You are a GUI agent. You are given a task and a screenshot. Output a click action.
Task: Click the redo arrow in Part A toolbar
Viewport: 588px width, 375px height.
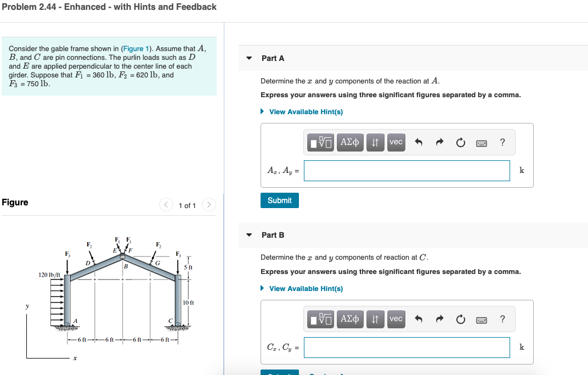[x=439, y=142]
